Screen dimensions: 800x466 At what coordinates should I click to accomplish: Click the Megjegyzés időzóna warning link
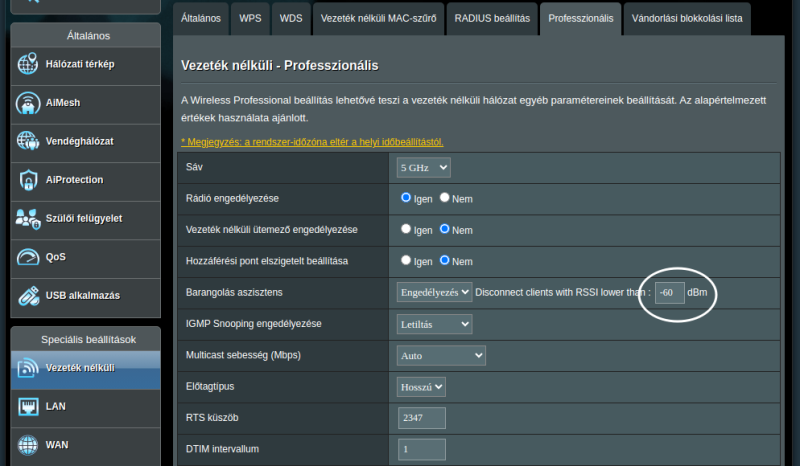click(312, 142)
